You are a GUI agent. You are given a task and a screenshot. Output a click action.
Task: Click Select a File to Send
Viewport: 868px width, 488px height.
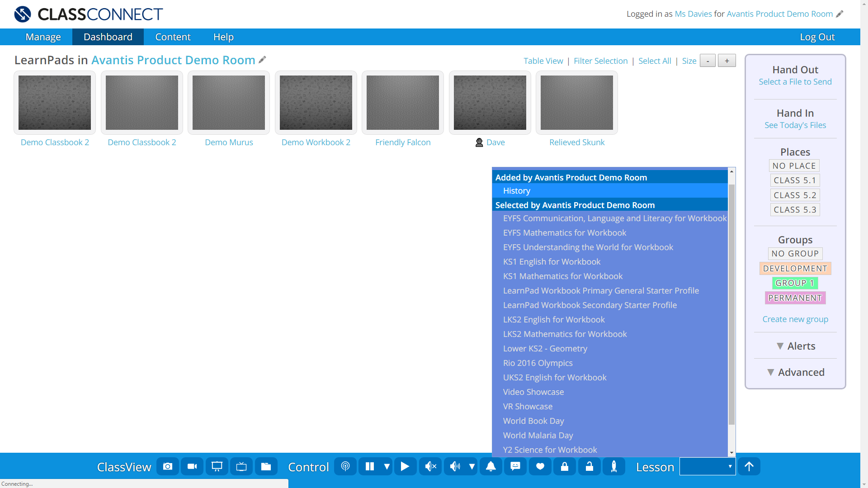[x=795, y=82]
